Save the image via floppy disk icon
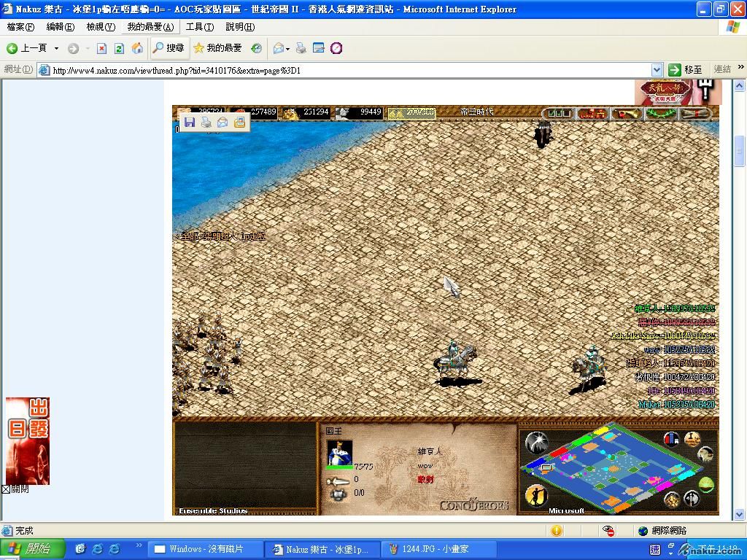747x560 pixels. (189, 122)
